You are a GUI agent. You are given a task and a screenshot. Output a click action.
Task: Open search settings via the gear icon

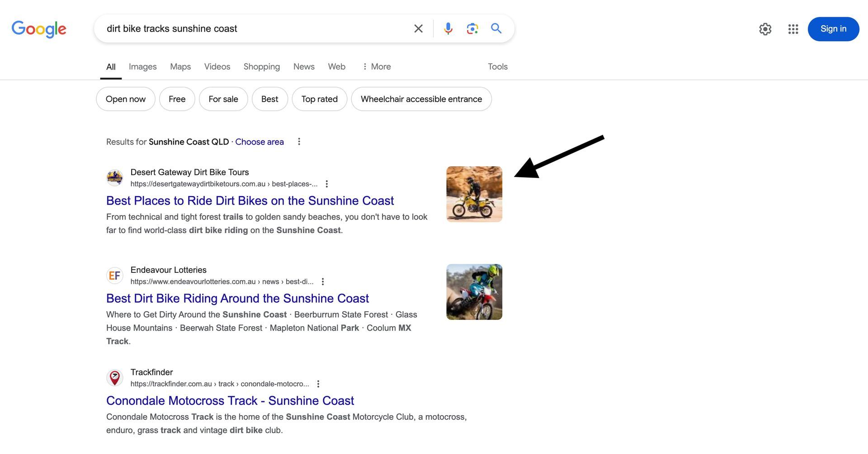click(x=765, y=29)
